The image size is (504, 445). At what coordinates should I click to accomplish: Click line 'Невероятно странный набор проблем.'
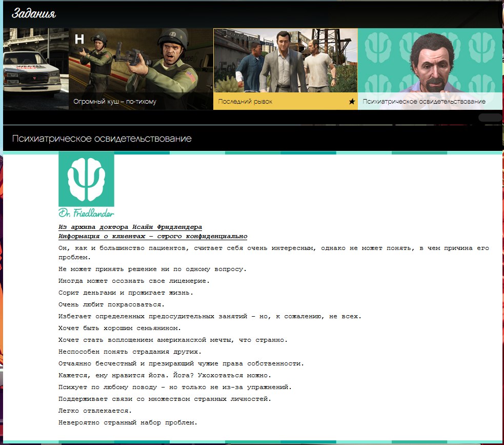point(128,422)
